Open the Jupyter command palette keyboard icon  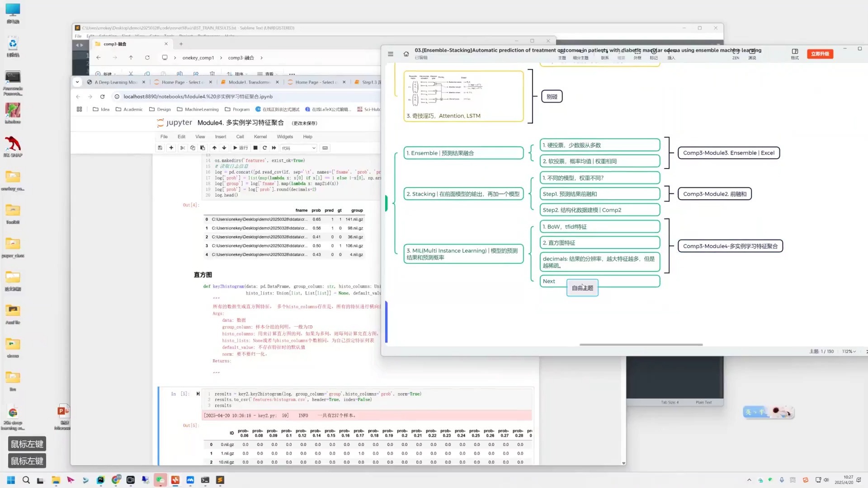click(x=325, y=148)
